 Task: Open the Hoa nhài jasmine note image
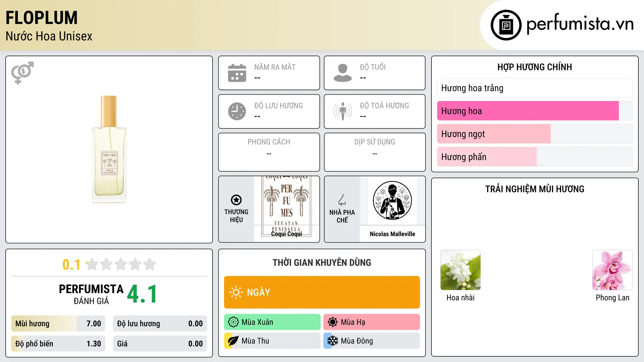(x=460, y=270)
